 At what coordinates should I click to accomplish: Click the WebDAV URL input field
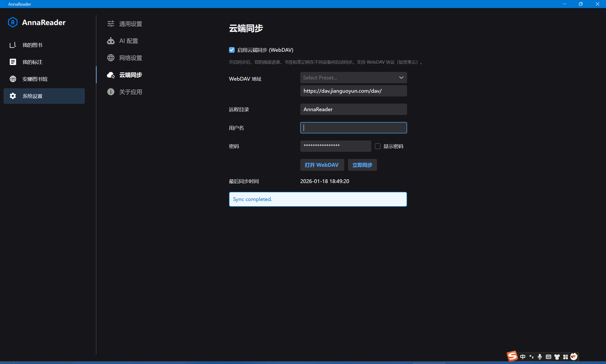[353, 91]
